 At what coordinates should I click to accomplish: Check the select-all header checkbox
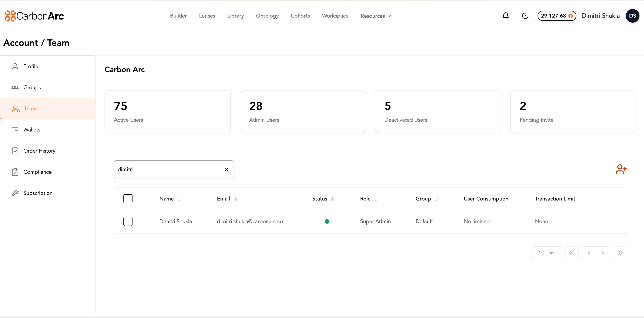click(128, 199)
